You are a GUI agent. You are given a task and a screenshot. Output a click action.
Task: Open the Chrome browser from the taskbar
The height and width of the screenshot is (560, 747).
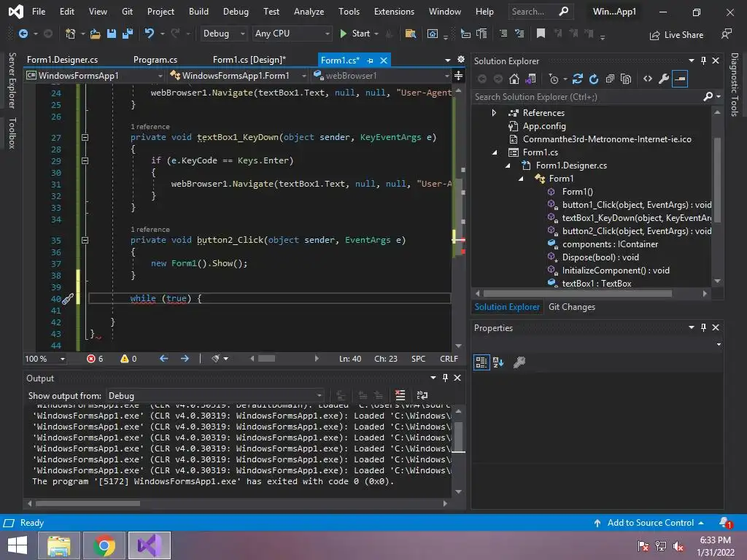[104, 545]
